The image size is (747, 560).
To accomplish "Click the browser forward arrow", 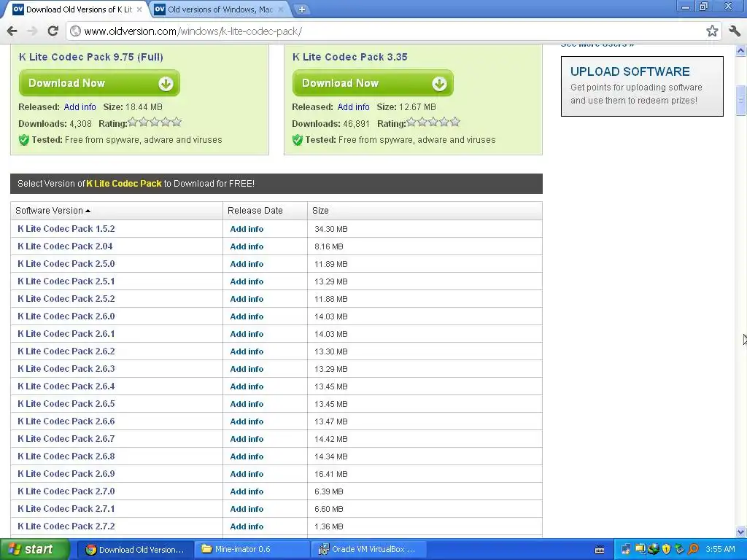I will 32,31.
